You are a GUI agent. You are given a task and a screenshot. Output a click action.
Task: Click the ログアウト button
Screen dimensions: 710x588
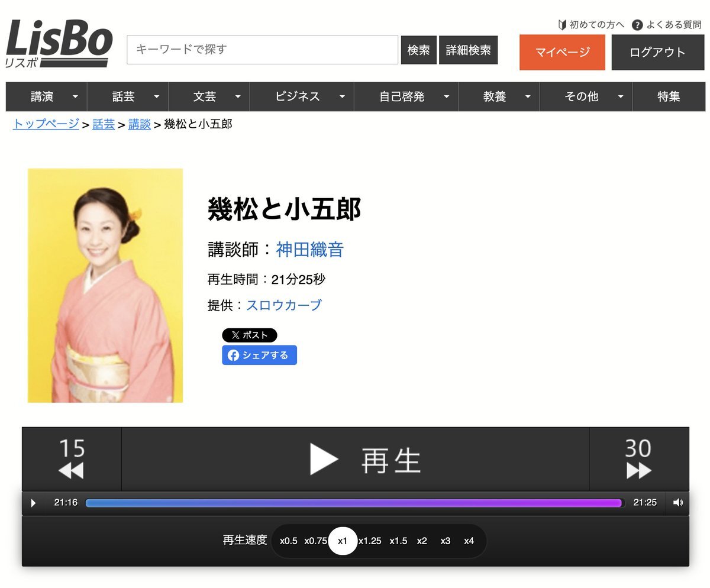coord(657,52)
